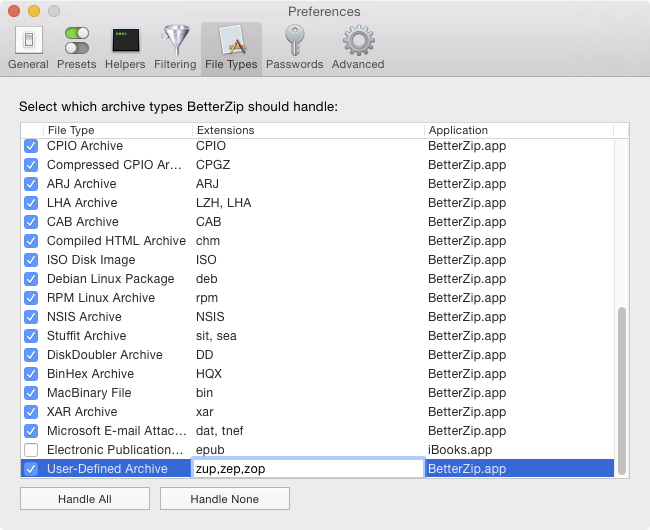Disable handling of CAB Archive
Image resolution: width=650 pixels, height=530 pixels.
(31, 222)
